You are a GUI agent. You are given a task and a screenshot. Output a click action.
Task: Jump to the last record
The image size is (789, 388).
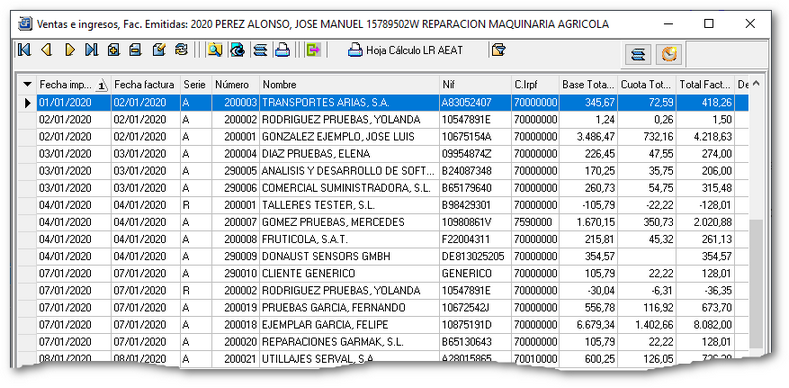coord(92,50)
